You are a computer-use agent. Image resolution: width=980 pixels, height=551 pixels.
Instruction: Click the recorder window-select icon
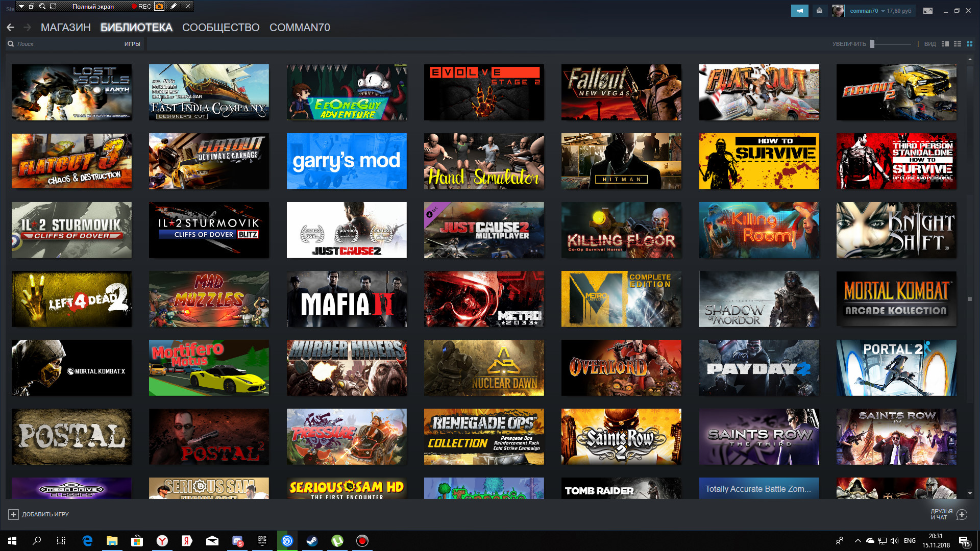[x=32, y=6]
